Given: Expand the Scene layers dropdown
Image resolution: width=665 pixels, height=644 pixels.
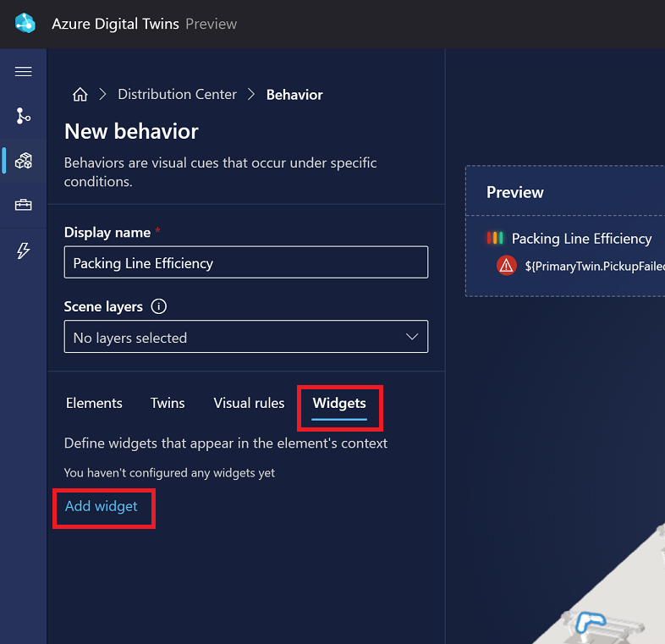Looking at the screenshot, I should [246, 337].
